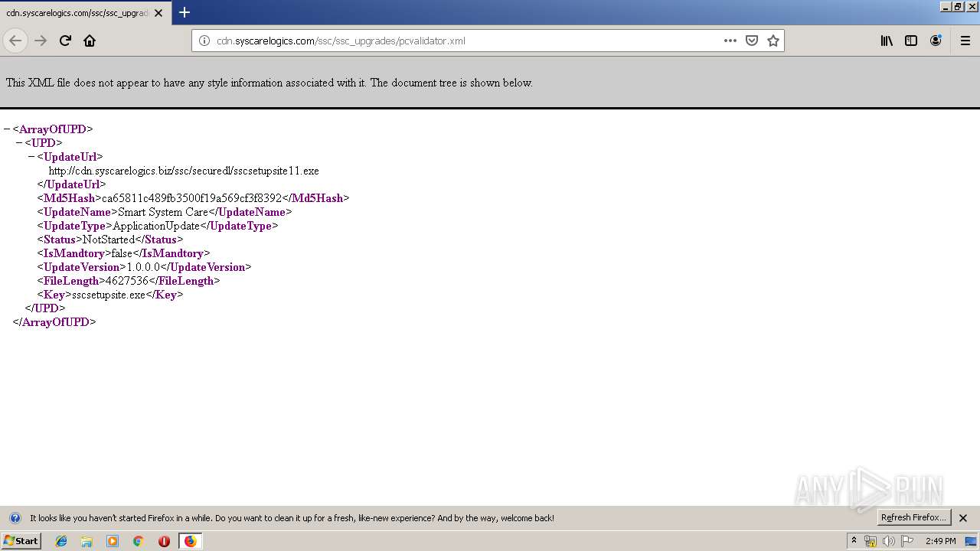Viewport: 980px width, 551px height.
Task: Launch Chrome from taskbar
Action: [139, 541]
